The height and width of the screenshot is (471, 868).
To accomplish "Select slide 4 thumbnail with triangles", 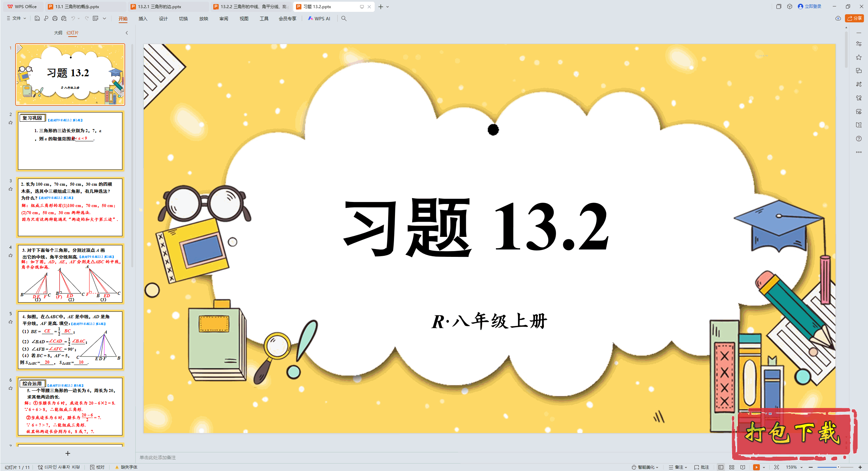I will pos(70,273).
